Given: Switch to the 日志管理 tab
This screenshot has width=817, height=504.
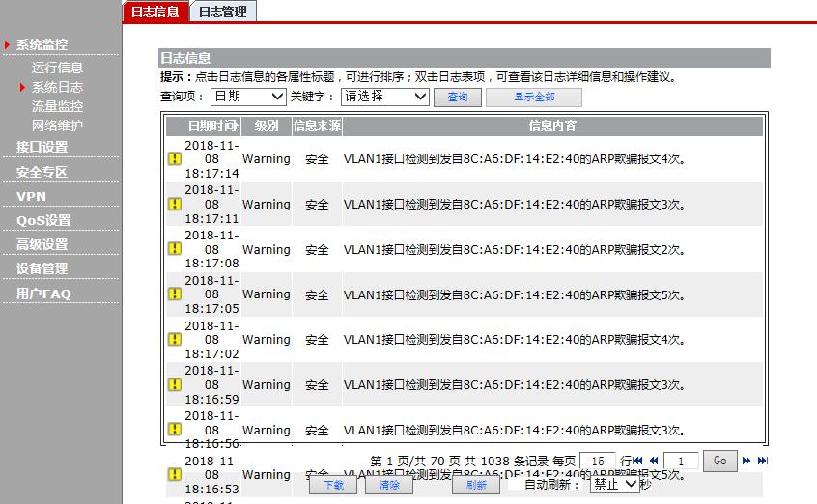Looking at the screenshot, I should [x=223, y=12].
